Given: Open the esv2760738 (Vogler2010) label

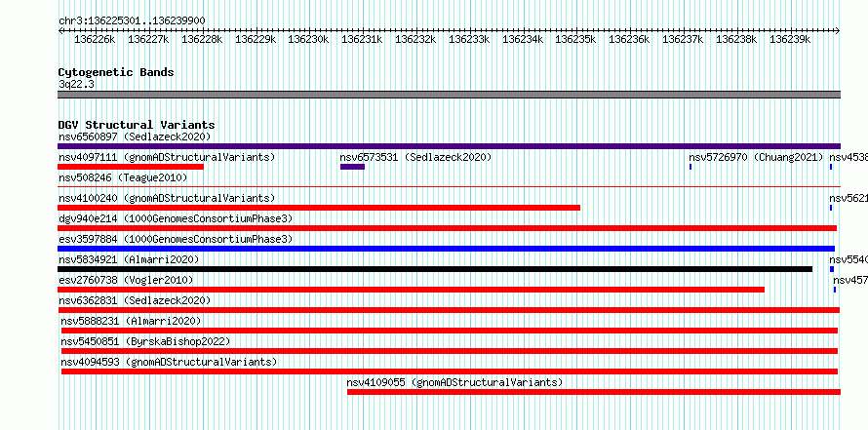Looking at the screenshot, I should 126,280.
